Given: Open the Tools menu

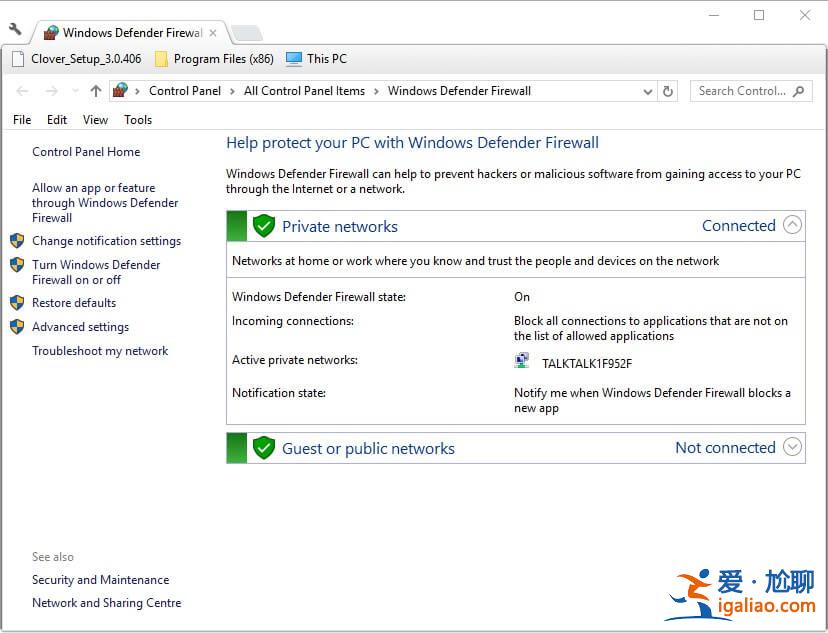Looking at the screenshot, I should 137,119.
